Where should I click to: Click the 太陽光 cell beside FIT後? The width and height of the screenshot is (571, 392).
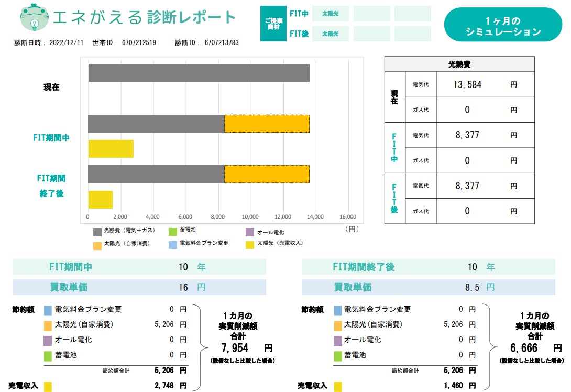pos(330,34)
